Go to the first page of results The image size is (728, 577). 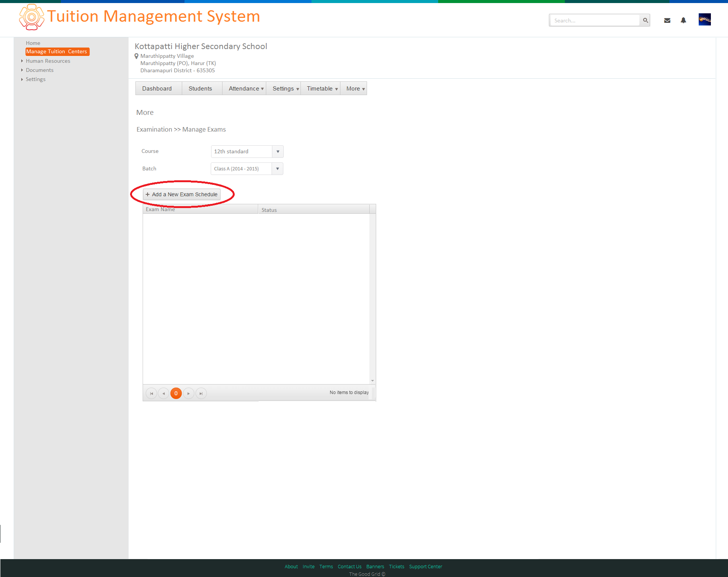151,393
